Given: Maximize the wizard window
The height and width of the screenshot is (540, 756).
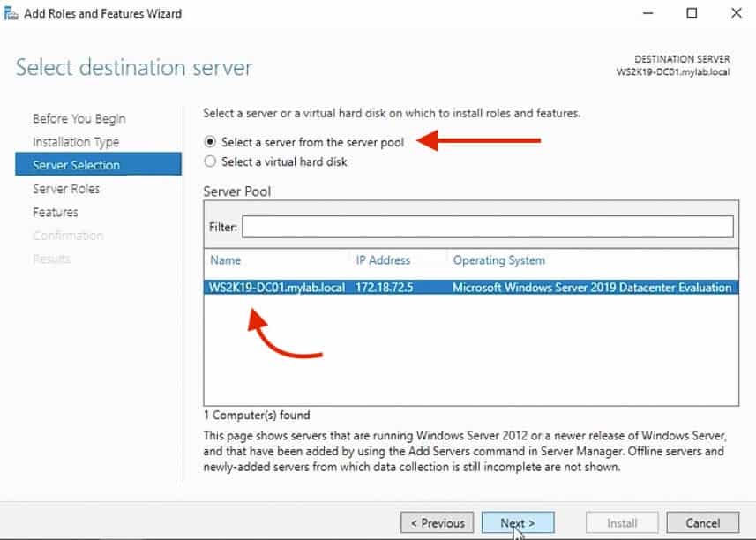Looking at the screenshot, I should click(692, 13).
